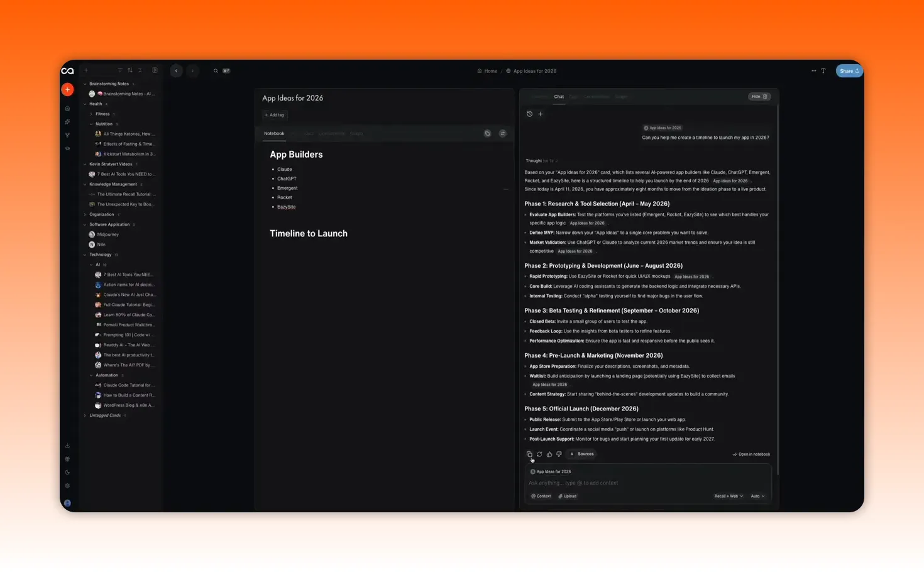
Task: Go back with the left arrow button
Action: tap(176, 71)
